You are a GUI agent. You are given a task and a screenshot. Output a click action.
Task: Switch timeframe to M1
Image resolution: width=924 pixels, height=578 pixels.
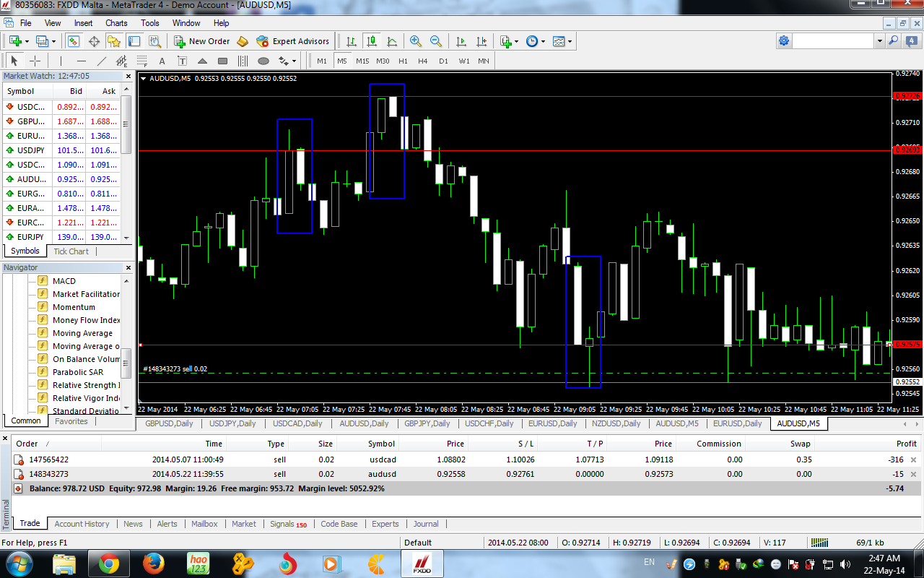pyautogui.click(x=322, y=61)
